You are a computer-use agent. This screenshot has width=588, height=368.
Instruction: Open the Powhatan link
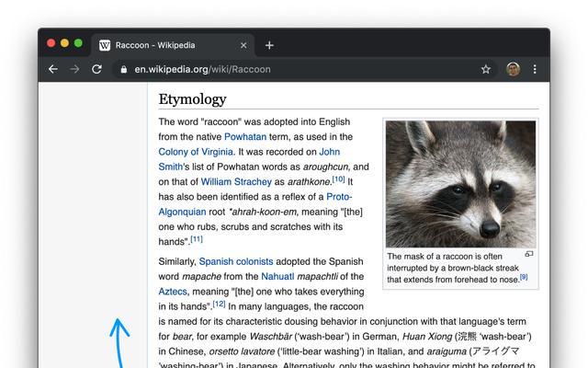tap(245, 137)
